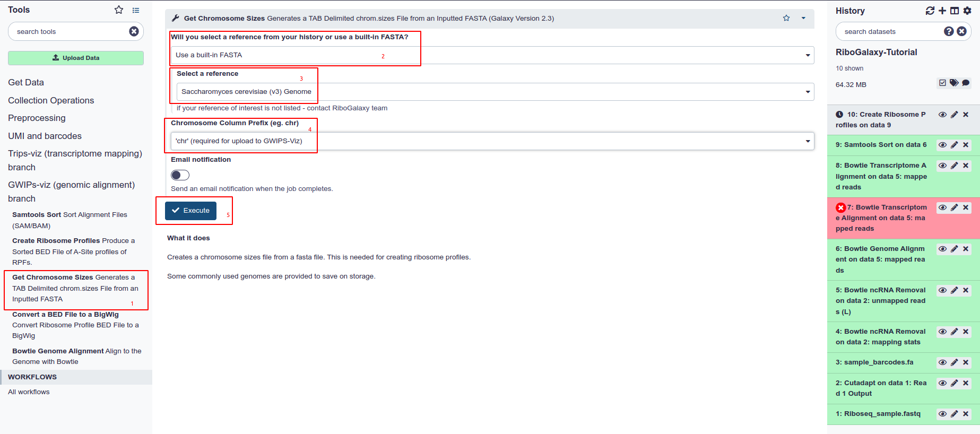Edit attributes of dataset 6
Viewport: 980px width, 434px height.
pos(954,249)
